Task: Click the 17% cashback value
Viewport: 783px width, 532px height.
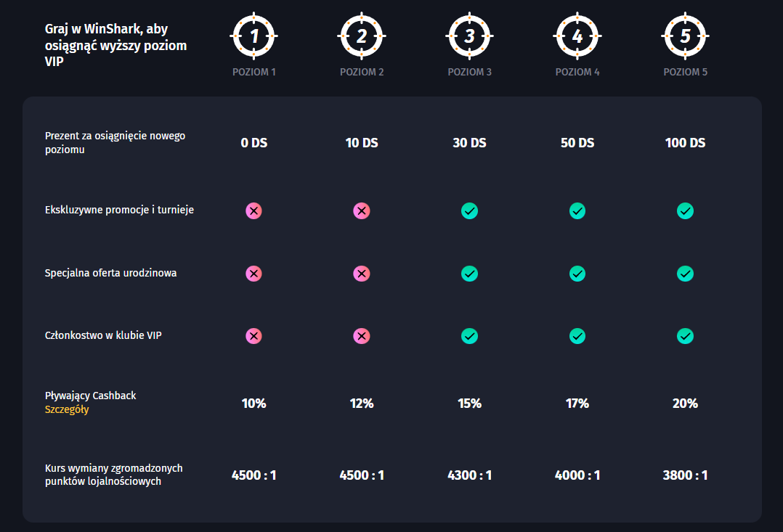Action: coord(577,404)
